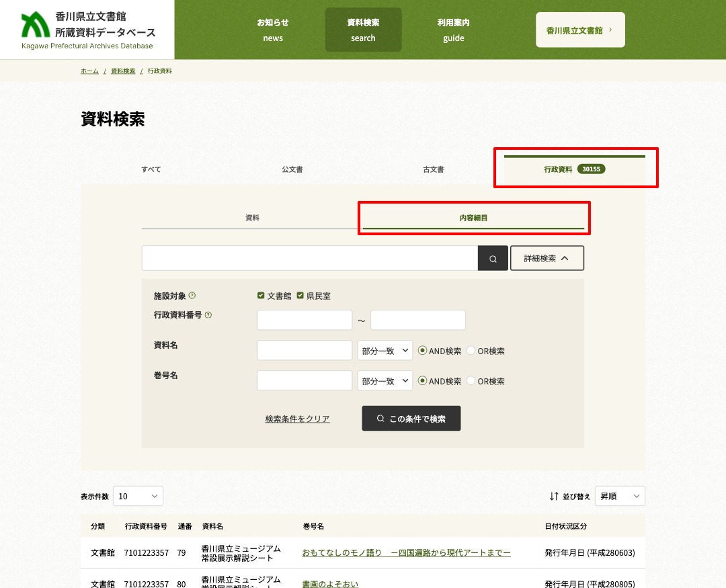Open the お知らせ news menu
The width and height of the screenshot is (726, 588).
[x=273, y=30]
